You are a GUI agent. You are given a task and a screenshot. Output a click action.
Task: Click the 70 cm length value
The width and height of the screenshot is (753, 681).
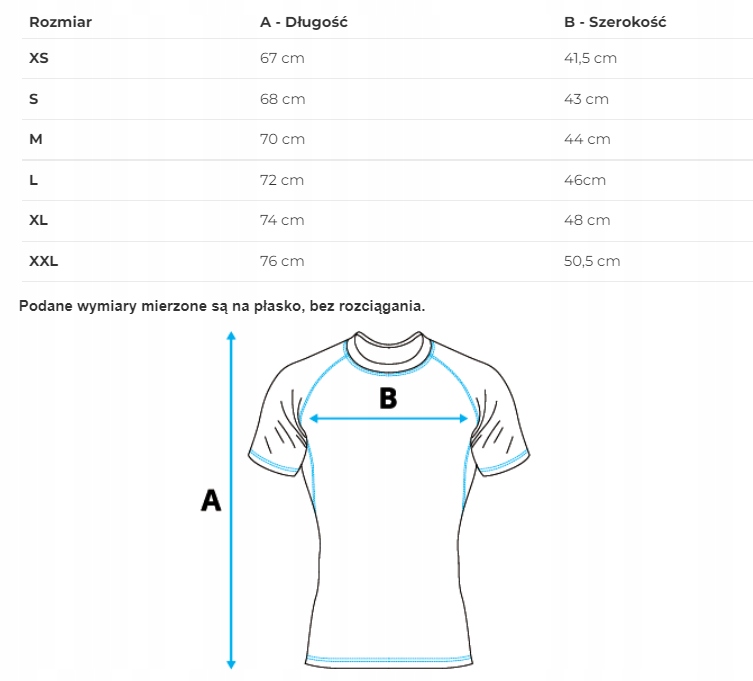pyautogui.click(x=282, y=139)
